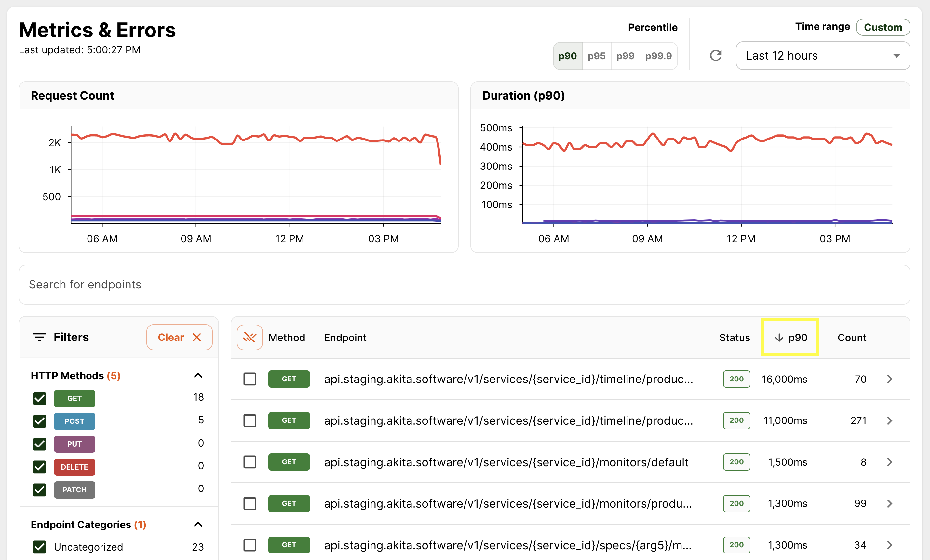Uncheck the POST method filter checkbox
The width and height of the screenshot is (930, 560).
[x=40, y=421]
